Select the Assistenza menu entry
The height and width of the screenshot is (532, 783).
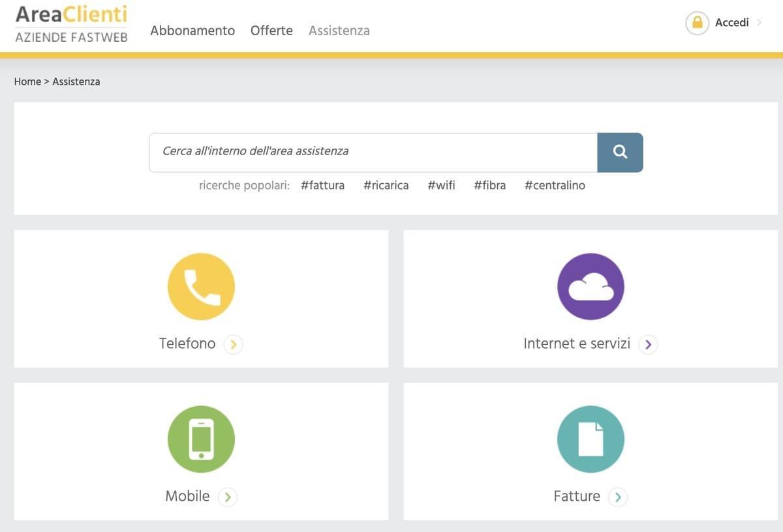(x=339, y=30)
